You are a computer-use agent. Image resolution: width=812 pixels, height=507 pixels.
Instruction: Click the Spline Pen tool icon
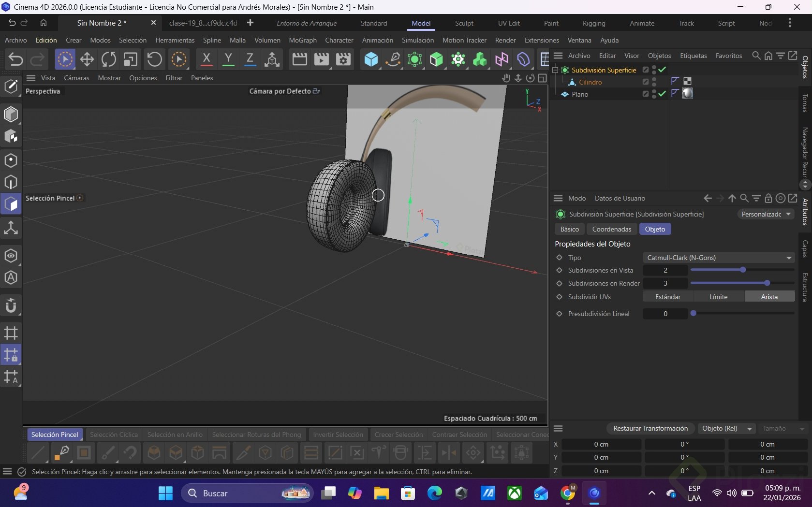(393, 59)
